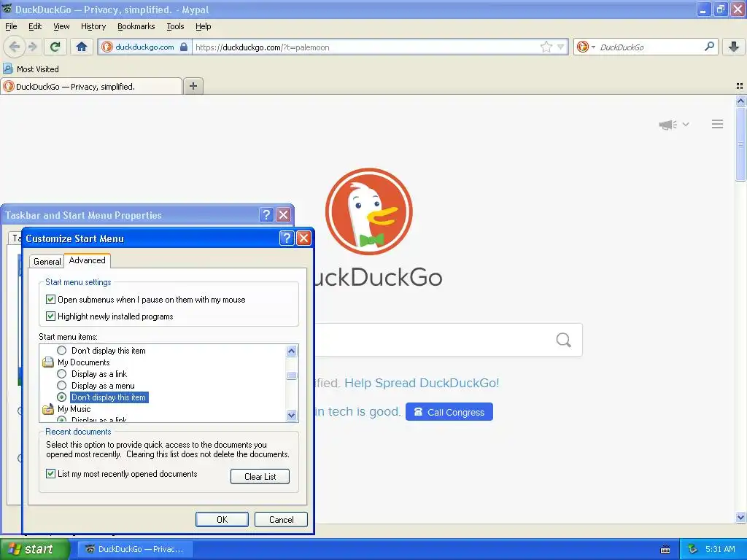Bookmark this page with the star
Screen dimensions: 747x560
click(x=546, y=47)
